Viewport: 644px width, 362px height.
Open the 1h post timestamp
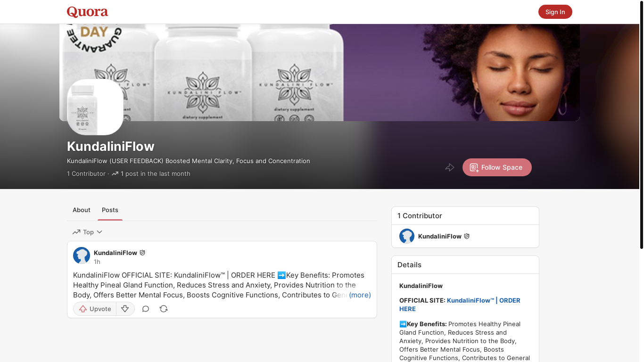[x=97, y=262]
